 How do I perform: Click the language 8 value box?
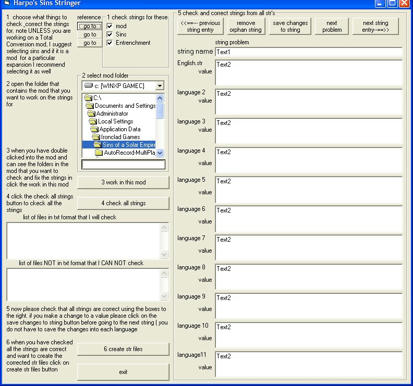(309, 277)
